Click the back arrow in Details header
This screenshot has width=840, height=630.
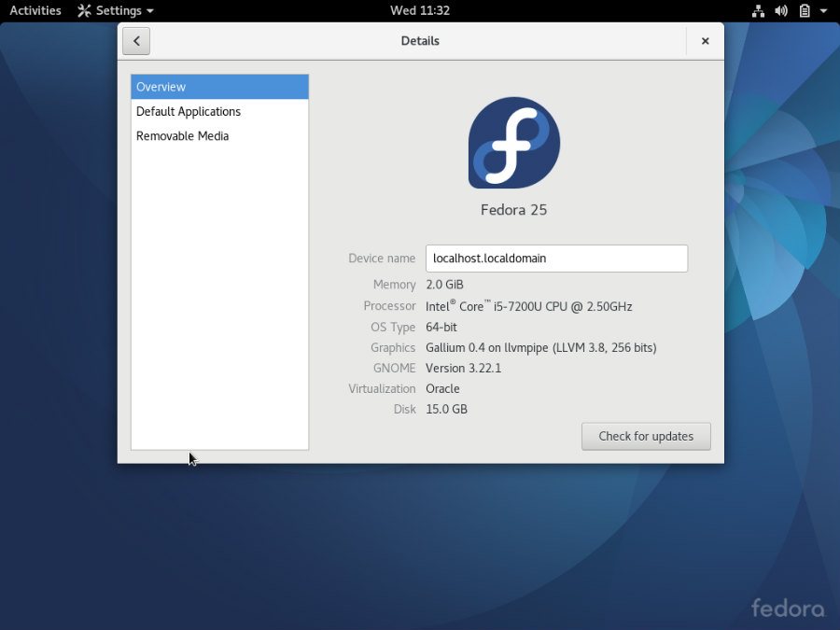coord(136,41)
